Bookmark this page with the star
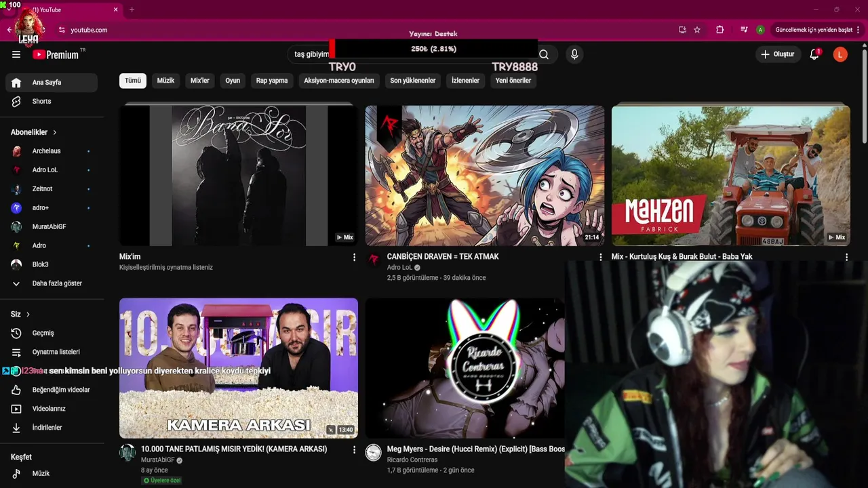Image resolution: width=868 pixels, height=488 pixels. 697,30
